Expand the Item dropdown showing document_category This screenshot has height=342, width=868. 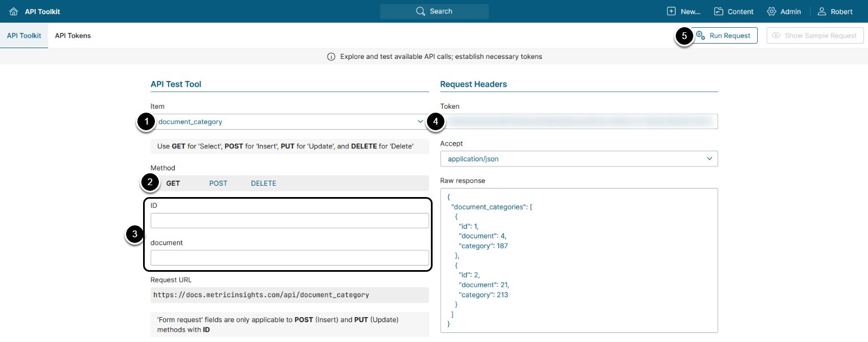288,122
